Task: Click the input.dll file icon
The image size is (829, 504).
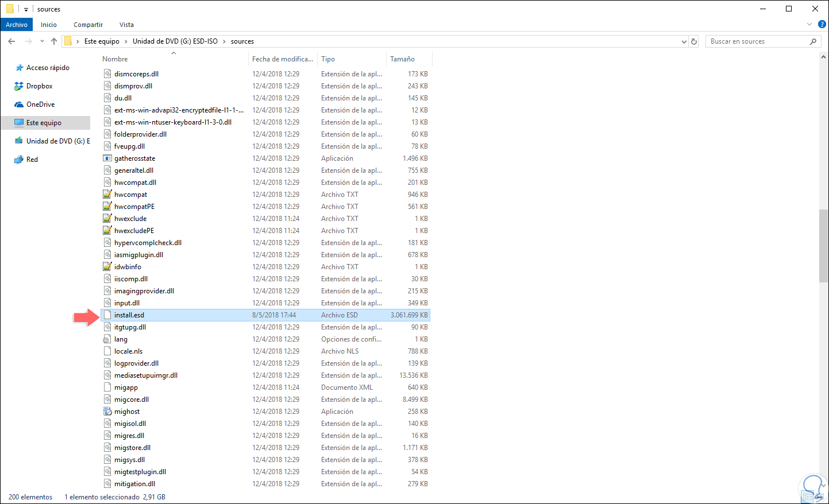Action: [107, 303]
